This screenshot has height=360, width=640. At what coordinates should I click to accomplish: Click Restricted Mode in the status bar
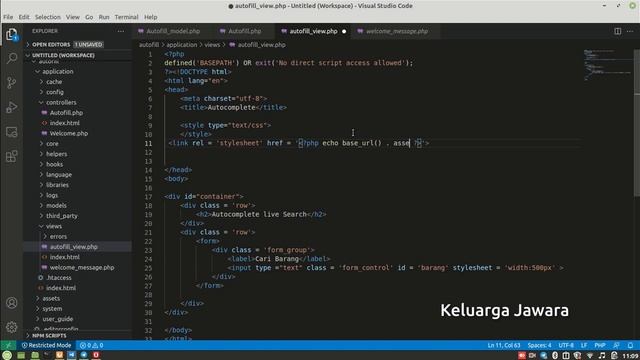pos(46,345)
